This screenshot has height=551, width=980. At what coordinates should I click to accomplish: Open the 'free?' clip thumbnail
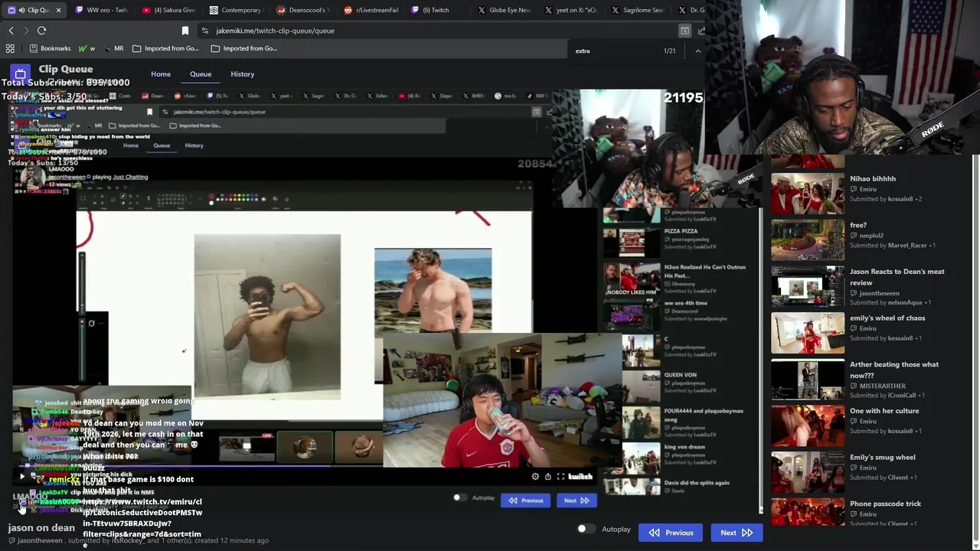pos(808,240)
